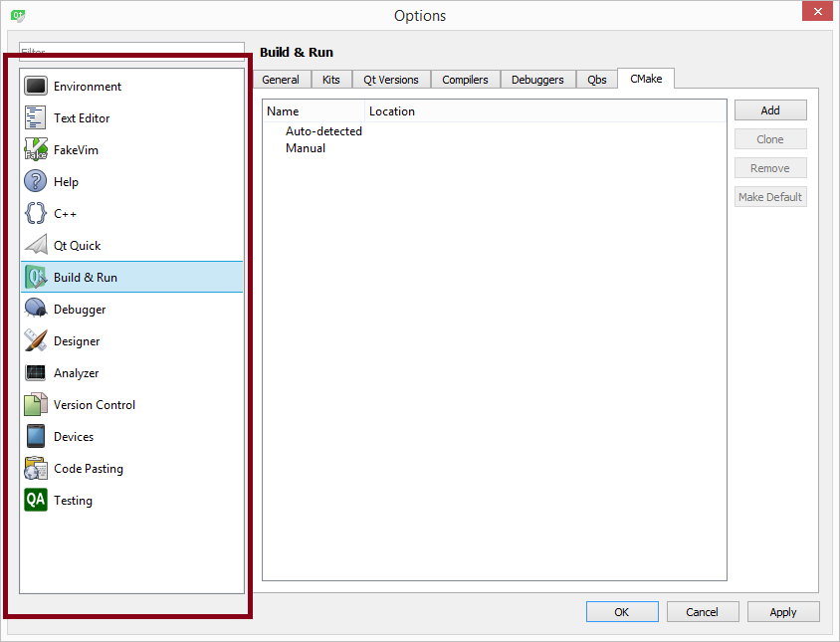
Task: Open the Devices tablet icon
Action: coord(36,437)
